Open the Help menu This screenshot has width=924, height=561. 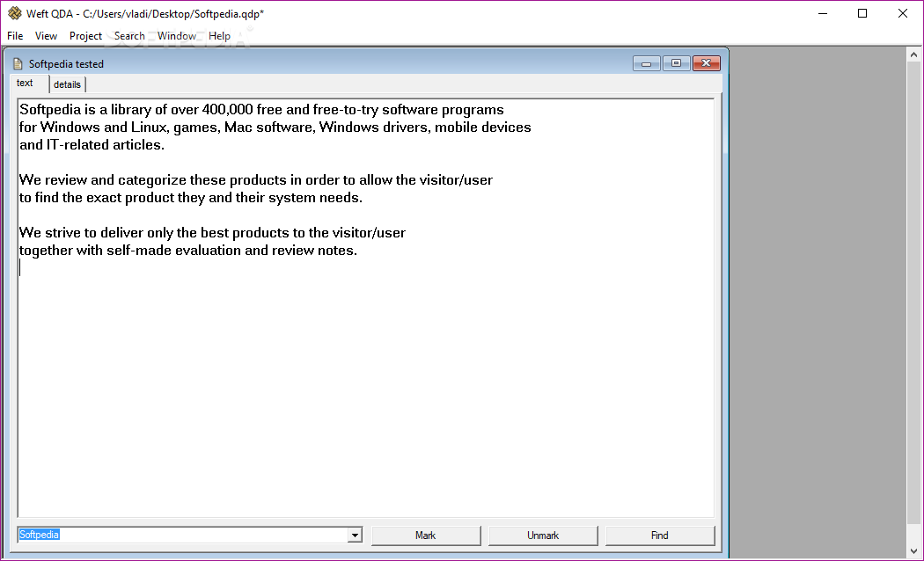click(x=219, y=36)
